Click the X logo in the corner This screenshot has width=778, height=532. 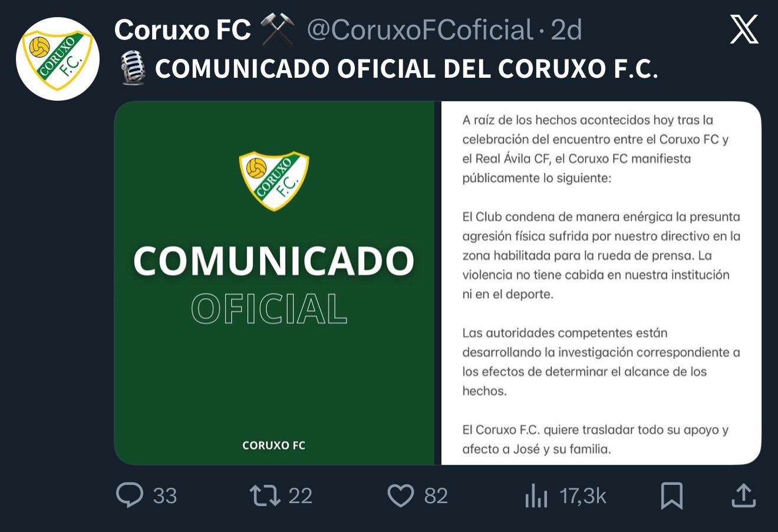[744, 29]
